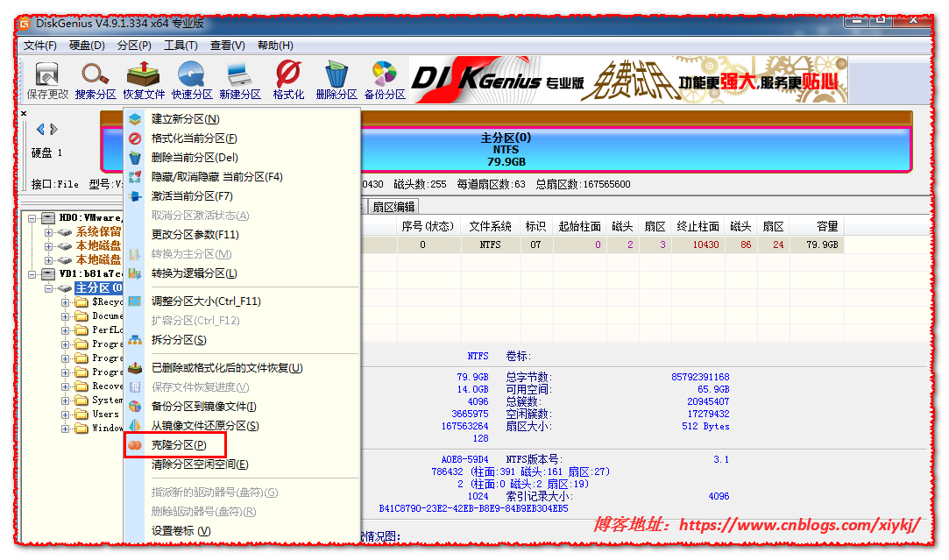The height and width of the screenshot is (560, 949).
Task: Click the DiskGenius 专业版 banner ad
Action: coord(629,80)
